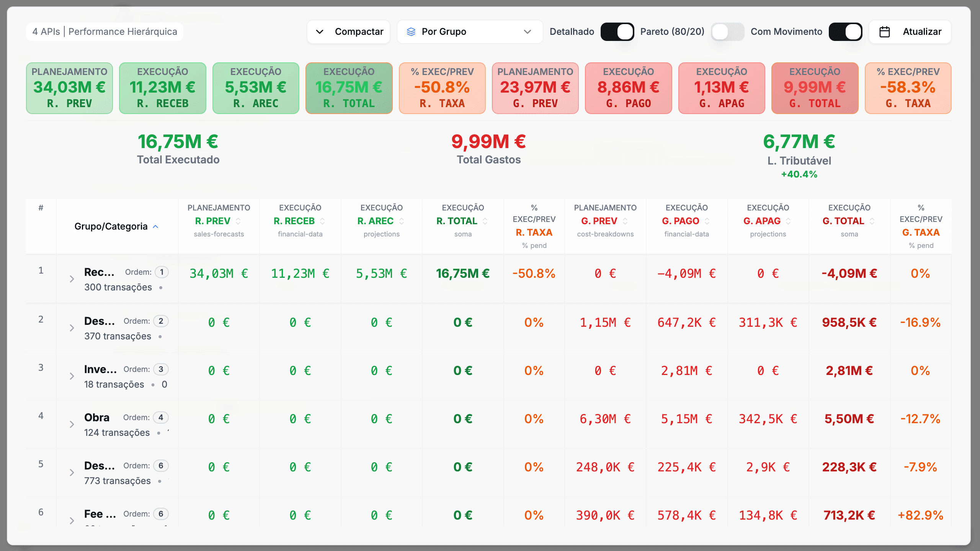Click the sort icon next to R. RECEB
This screenshot has width=980, height=551.
[322, 221]
